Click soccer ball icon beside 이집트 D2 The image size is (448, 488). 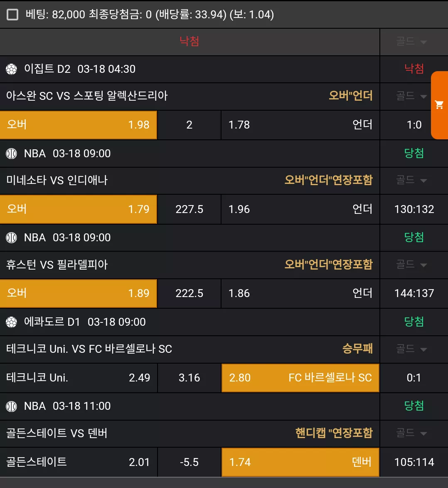point(12,69)
